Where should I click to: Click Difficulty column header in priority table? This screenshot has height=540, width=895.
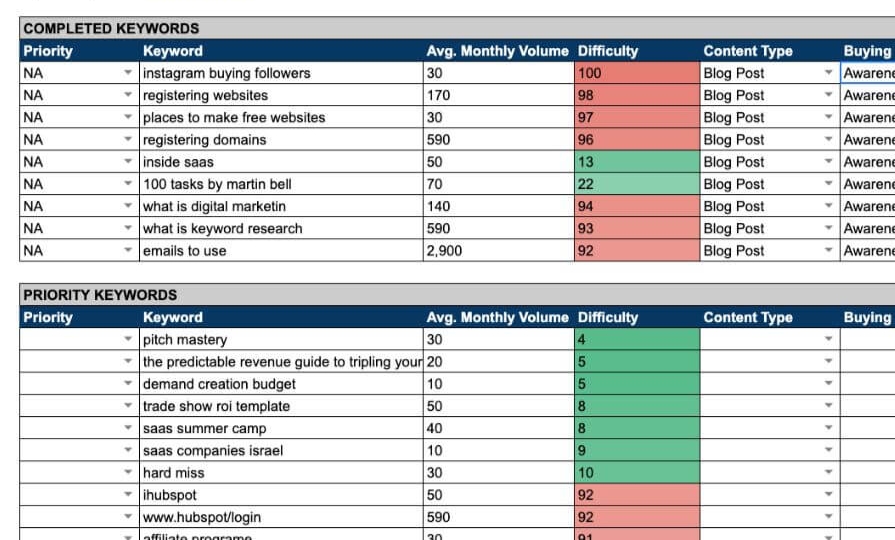(607, 317)
